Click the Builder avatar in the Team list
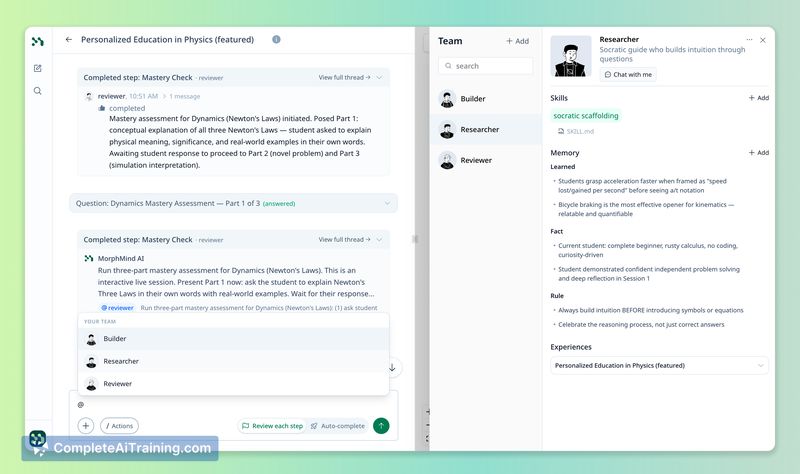800x474 pixels. pyautogui.click(x=447, y=99)
